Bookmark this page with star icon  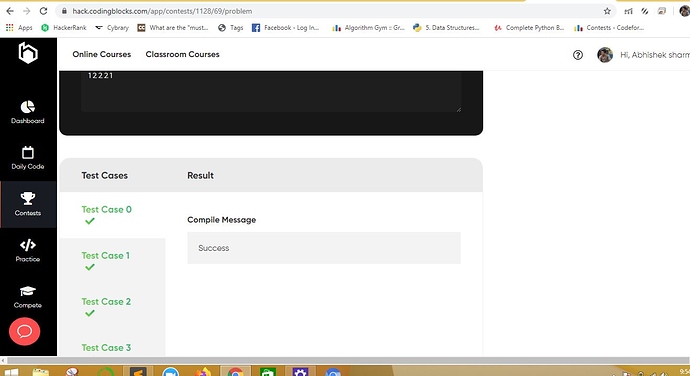coord(607,11)
